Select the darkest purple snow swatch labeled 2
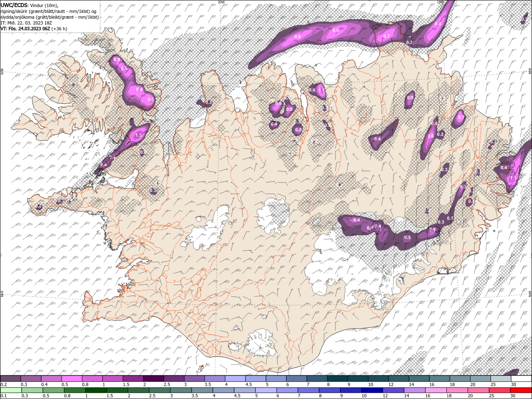 pos(153,379)
